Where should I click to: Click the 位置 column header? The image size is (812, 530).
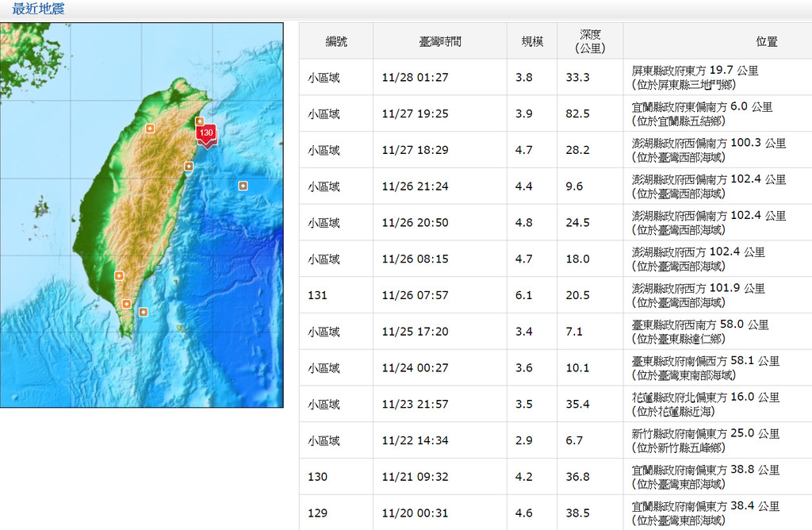(766, 41)
